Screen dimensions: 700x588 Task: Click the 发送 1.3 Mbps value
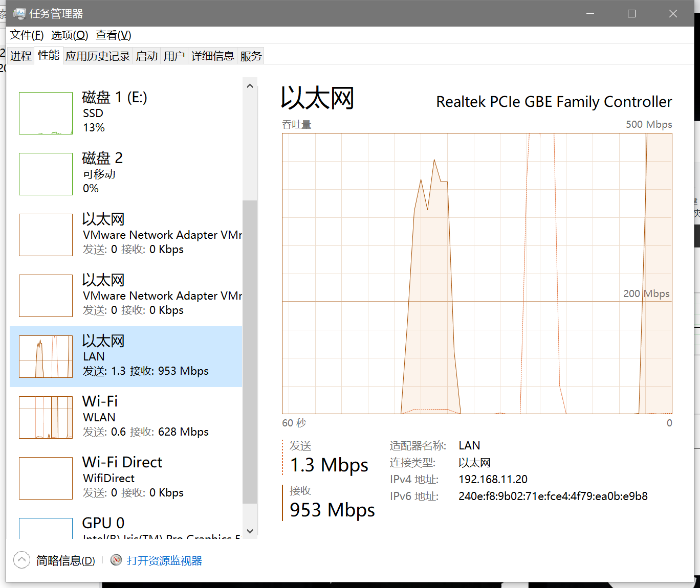coord(329,465)
